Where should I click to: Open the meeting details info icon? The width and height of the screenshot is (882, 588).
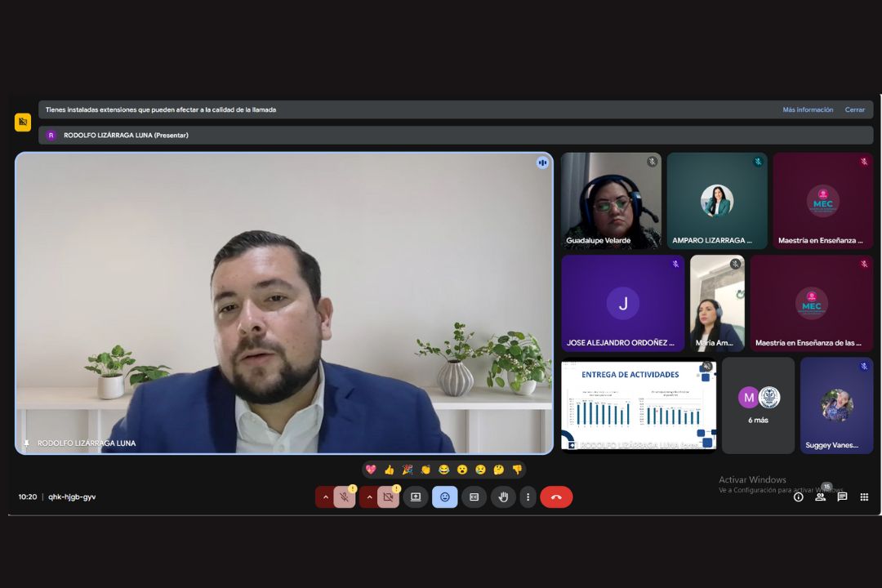coord(798,497)
